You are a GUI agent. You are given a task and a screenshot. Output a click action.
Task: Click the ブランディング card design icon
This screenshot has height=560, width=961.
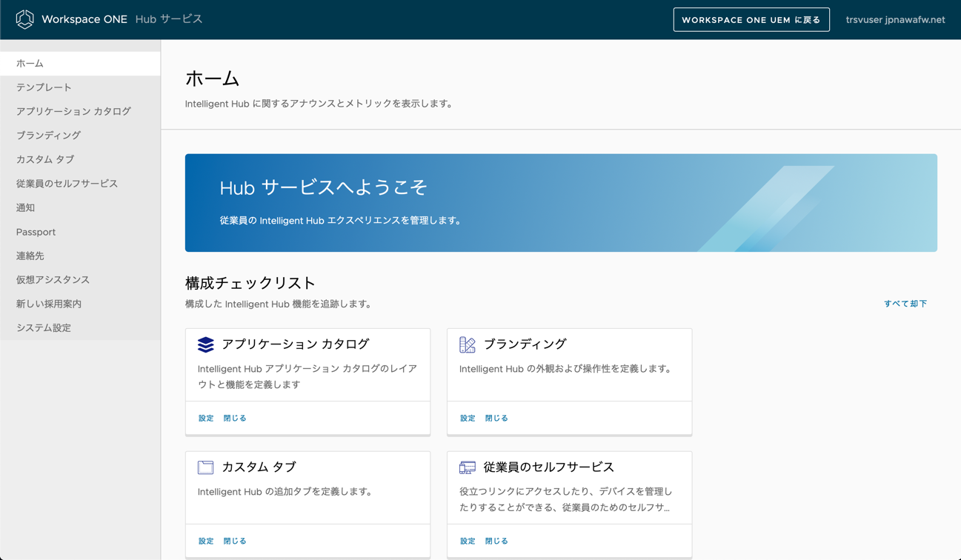[468, 344]
